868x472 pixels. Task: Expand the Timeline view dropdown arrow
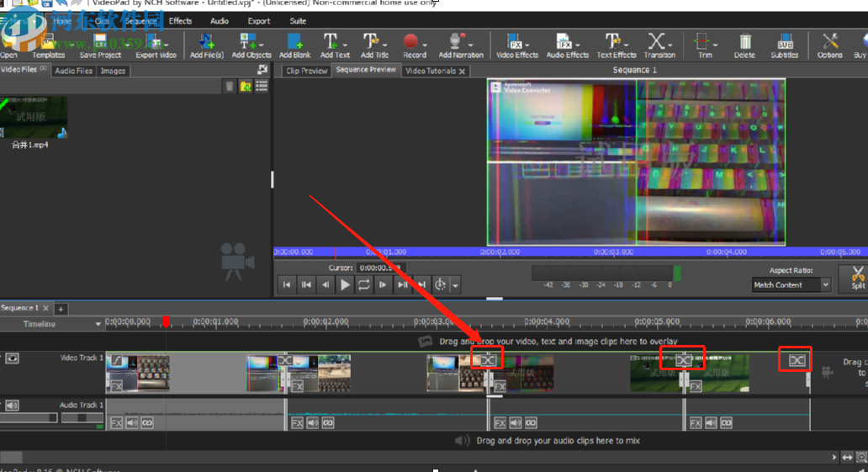coord(98,324)
